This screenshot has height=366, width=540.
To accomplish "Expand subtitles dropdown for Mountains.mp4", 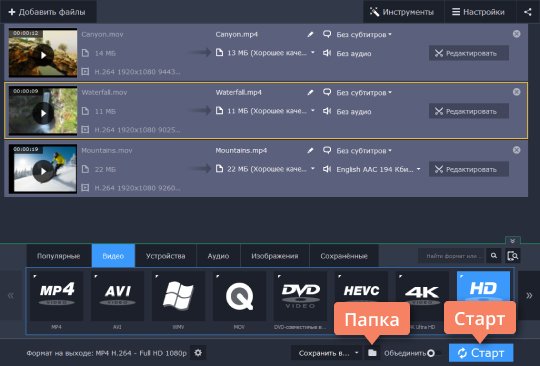I will coord(364,151).
